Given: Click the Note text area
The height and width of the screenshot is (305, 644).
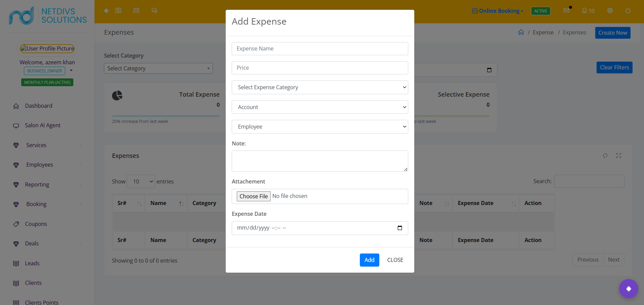Looking at the screenshot, I should pyautogui.click(x=320, y=161).
